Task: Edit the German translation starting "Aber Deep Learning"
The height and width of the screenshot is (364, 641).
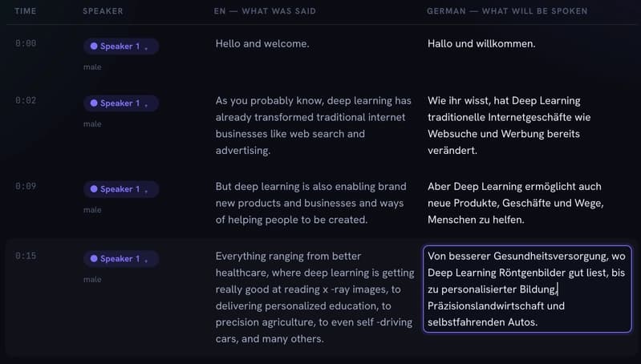Action: (x=516, y=203)
